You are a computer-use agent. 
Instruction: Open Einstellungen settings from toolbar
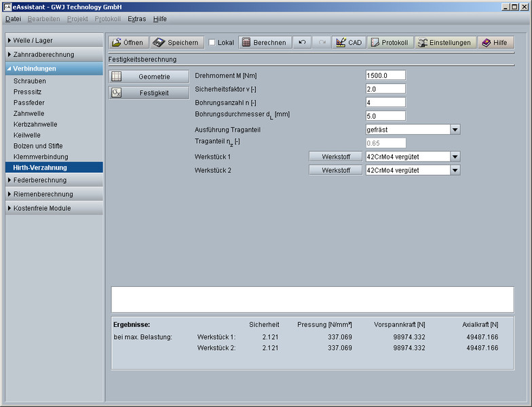coord(423,42)
